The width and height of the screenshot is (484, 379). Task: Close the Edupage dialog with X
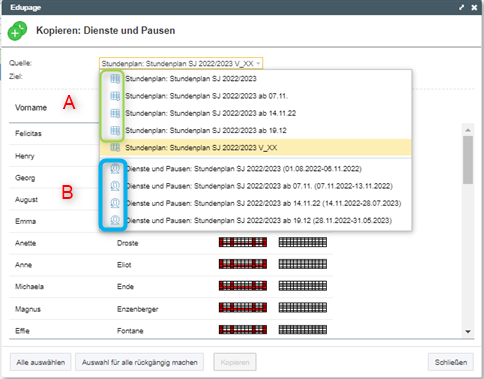pyautogui.click(x=474, y=7)
